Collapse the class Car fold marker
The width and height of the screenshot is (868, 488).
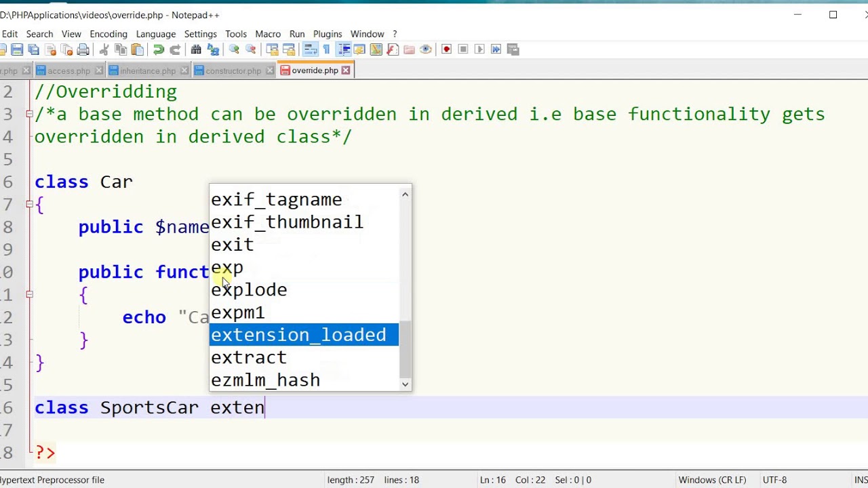click(x=29, y=204)
